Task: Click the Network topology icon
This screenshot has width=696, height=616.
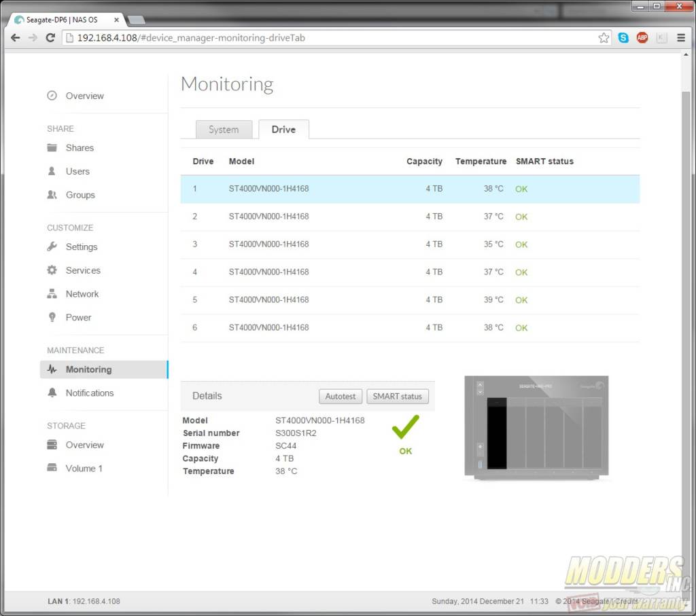Action: pyautogui.click(x=52, y=293)
